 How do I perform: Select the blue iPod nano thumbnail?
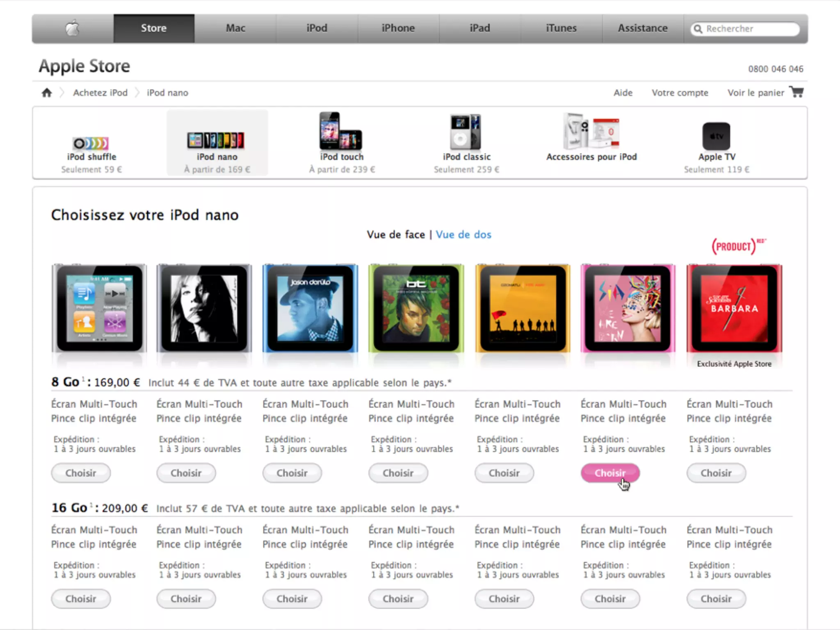310,308
